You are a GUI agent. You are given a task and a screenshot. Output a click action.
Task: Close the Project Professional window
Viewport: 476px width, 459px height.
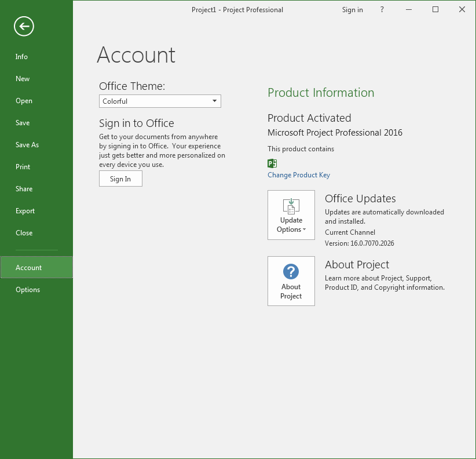click(462, 10)
